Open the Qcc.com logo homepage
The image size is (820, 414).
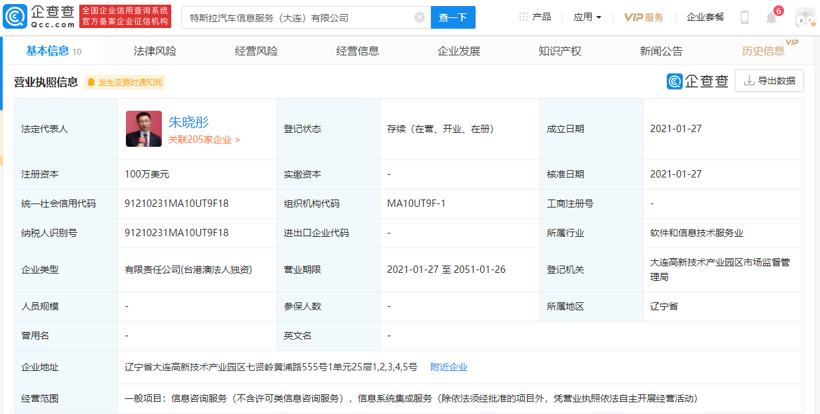coord(38,17)
